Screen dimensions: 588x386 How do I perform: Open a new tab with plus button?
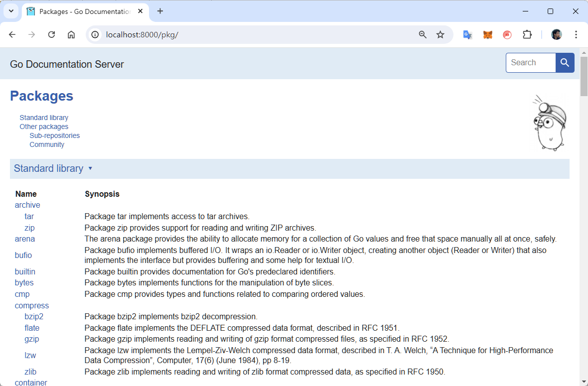pos(160,11)
